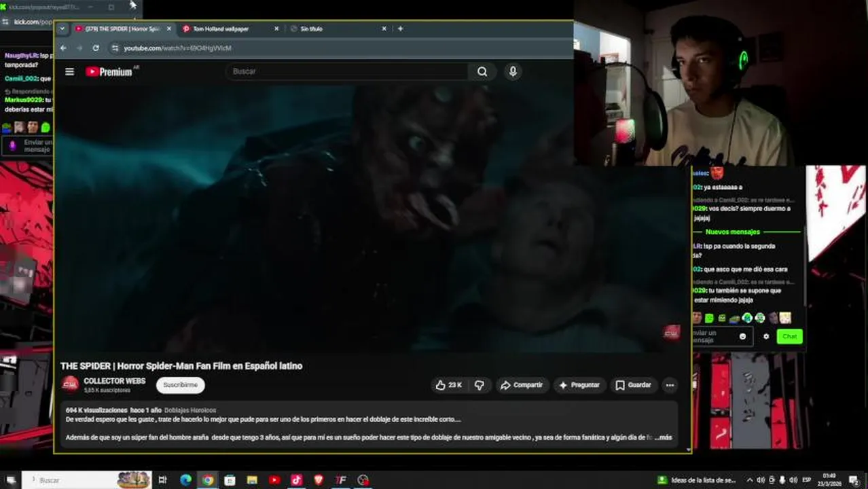
Task: Click the YouTube search field Buscar
Action: click(x=346, y=71)
